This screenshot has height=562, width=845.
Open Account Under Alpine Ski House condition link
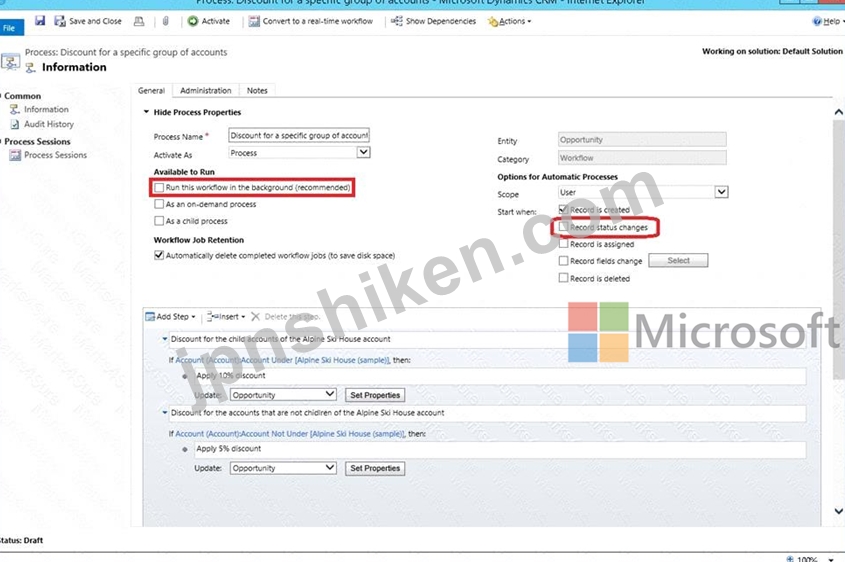pyautogui.click(x=282, y=360)
